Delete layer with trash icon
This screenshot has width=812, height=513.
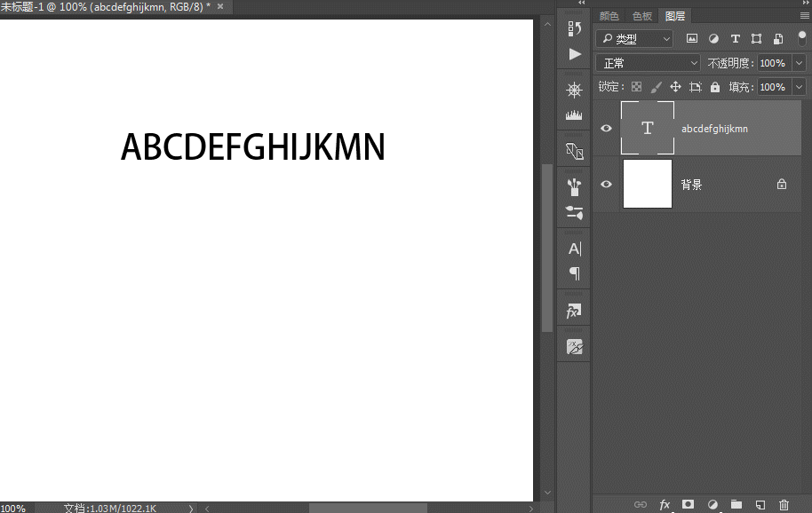pos(784,505)
